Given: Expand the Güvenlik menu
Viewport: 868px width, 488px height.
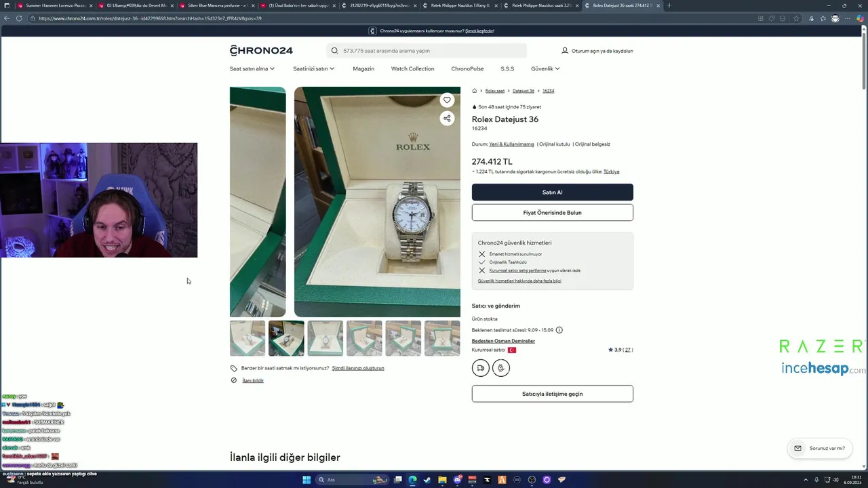Looking at the screenshot, I should point(545,68).
